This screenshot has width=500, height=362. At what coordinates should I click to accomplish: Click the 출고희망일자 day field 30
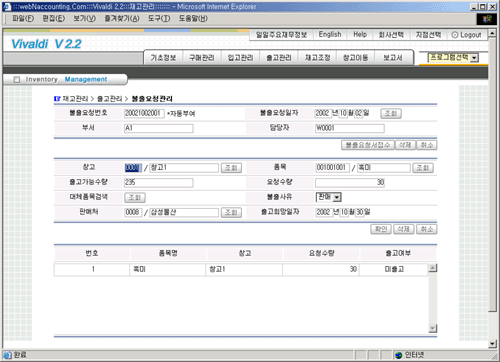tap(360, 212)
